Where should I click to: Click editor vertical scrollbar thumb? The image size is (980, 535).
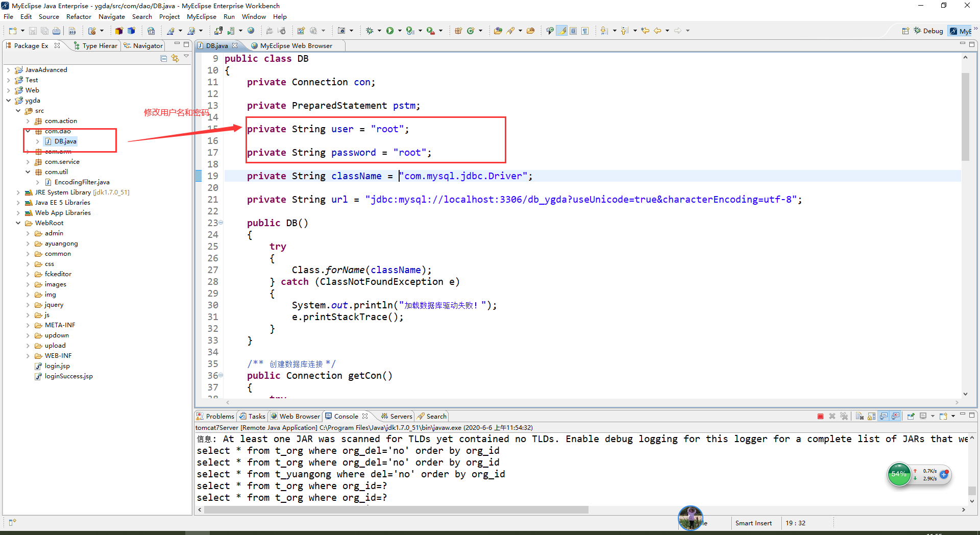coord(965,116)
